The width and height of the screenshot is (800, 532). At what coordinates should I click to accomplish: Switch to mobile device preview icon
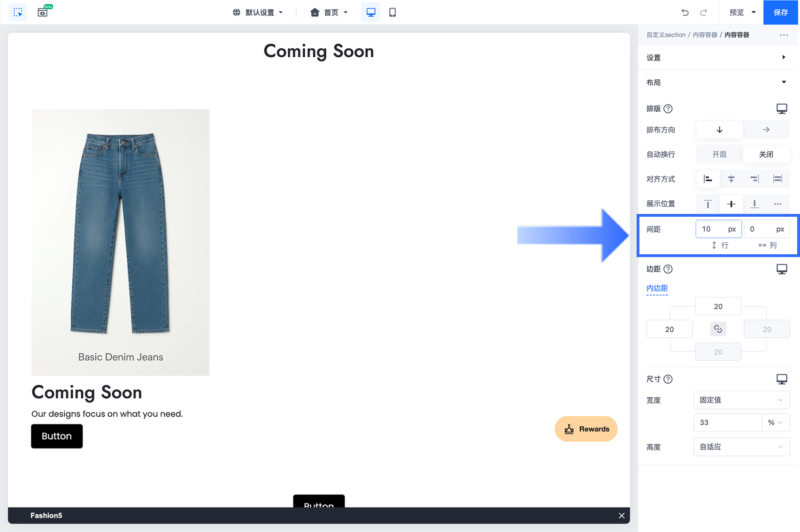[x=392, y=12]
